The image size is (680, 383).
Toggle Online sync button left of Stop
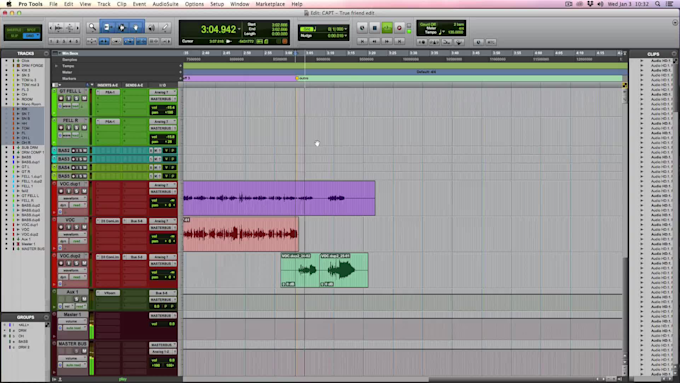[362, 28]
